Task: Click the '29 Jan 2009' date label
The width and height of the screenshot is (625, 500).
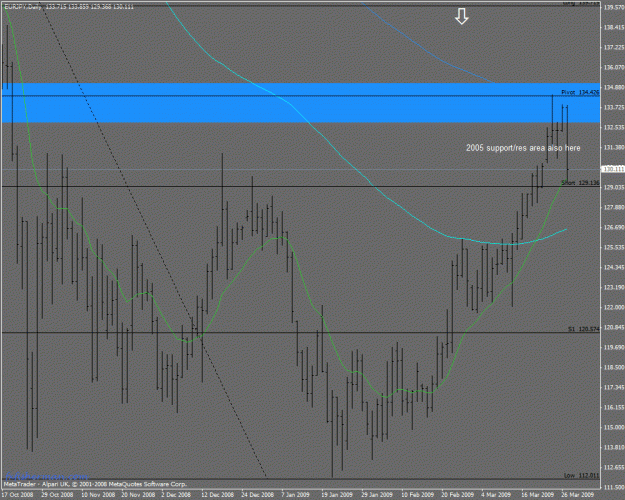Action: point(377,494)
